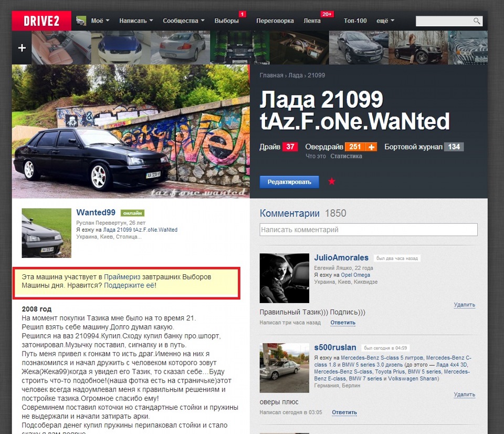Click the Что это link
504x434 pixels.
[x=316, y=156]
